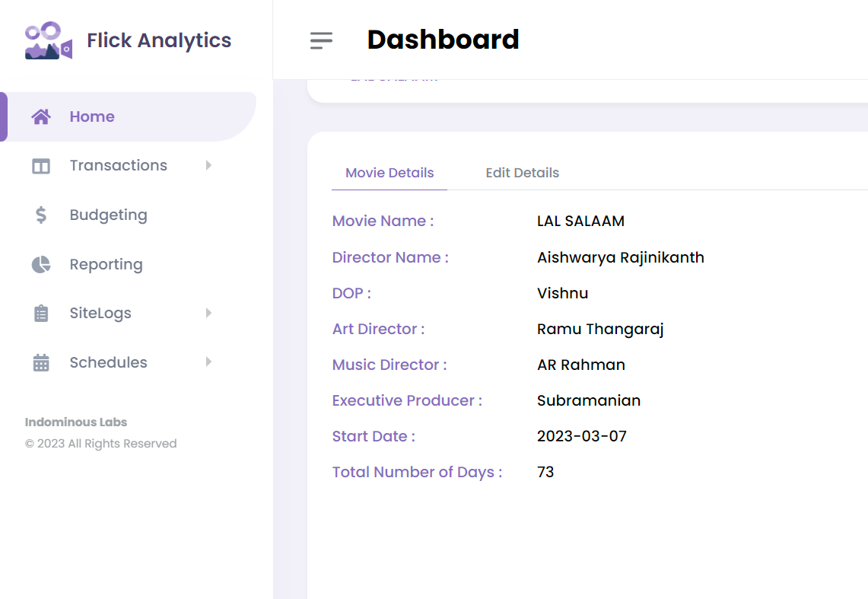Screen dimensions: 868x599
Task: Toggle the hamburger menu icon
Action: 321,40
